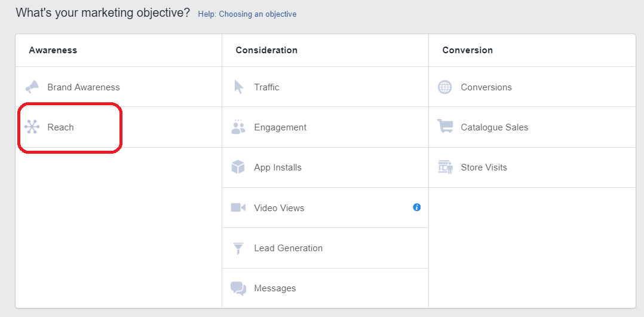Click the App Installs box icon
644x317 pixels.
coord(238,167)
